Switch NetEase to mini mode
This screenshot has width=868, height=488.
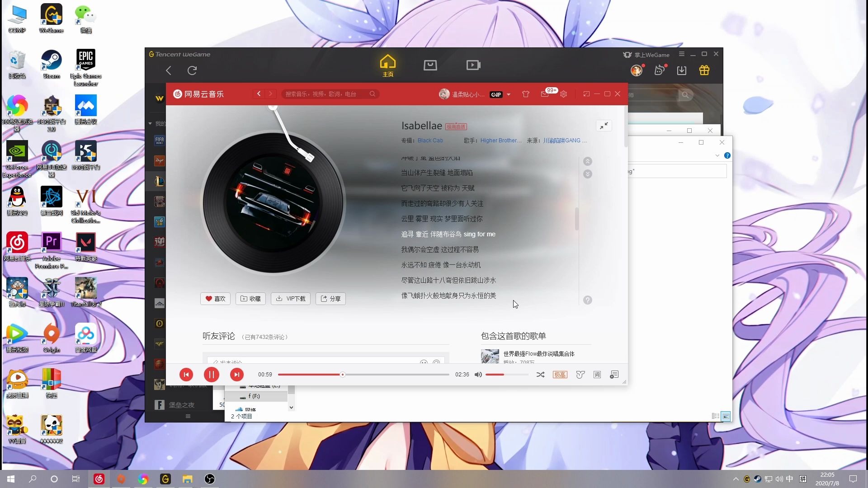586,94
